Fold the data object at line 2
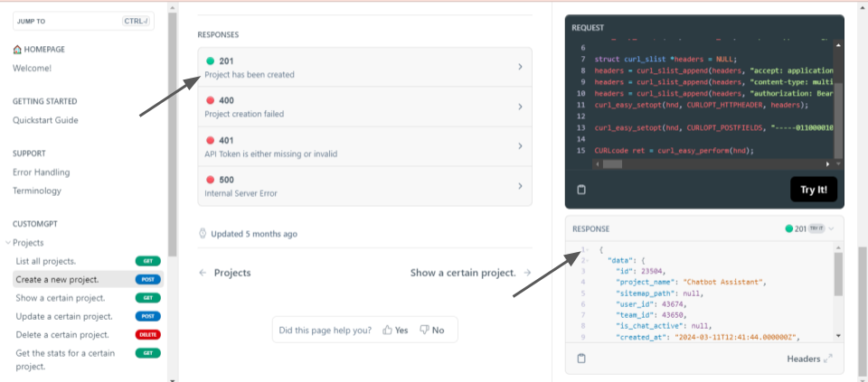 tap(588, 260)
